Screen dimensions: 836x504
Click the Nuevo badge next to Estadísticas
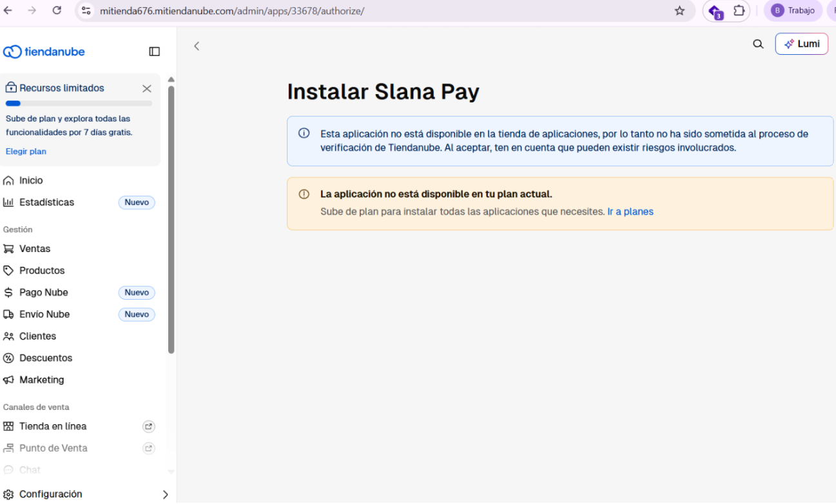pos(137,202)
